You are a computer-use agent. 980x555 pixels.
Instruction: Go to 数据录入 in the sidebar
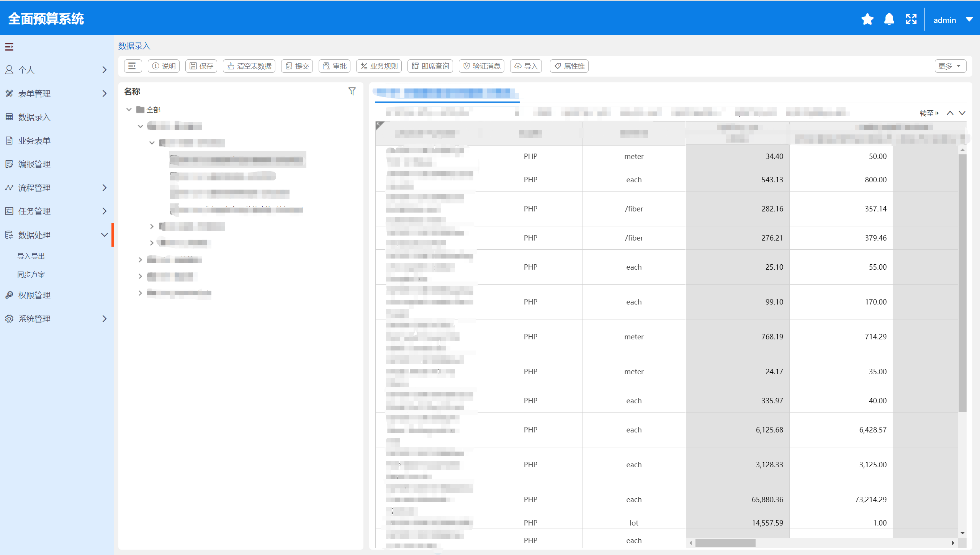tap(57, 117)
